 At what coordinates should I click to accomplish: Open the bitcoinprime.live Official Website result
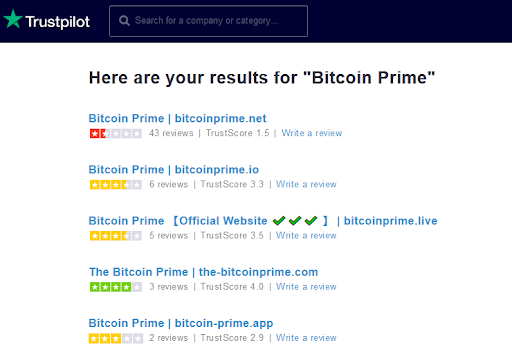point(263,221)
